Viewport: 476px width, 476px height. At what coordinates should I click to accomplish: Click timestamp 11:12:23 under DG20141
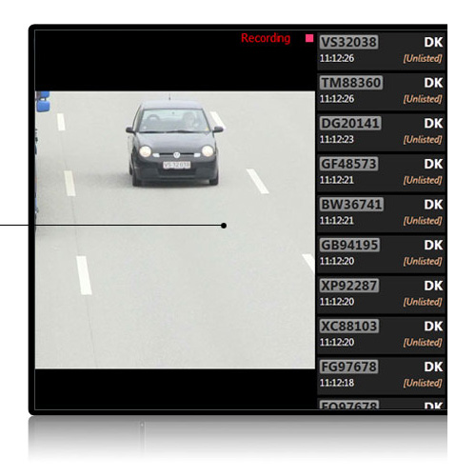[x=337, y=139]
